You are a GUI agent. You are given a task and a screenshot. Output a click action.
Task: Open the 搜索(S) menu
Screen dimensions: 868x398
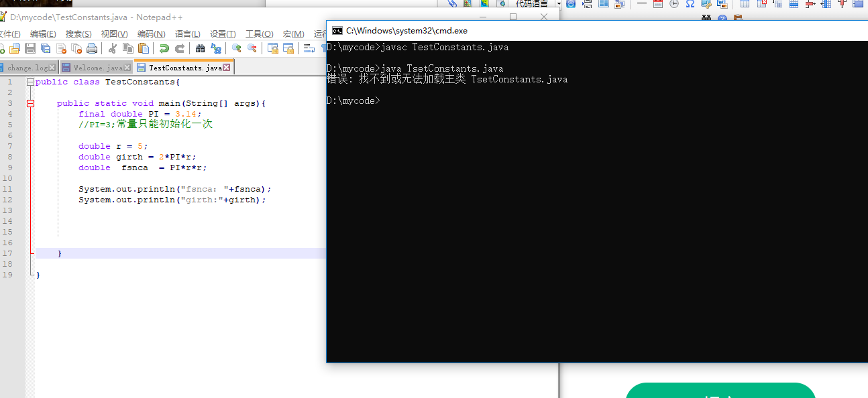[x=78, y=34]
